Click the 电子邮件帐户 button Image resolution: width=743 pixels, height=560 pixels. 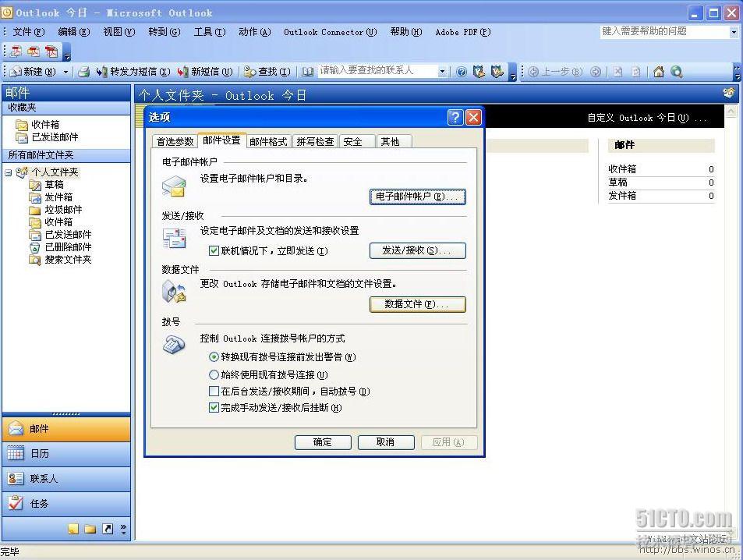click(x=417, y=197)
